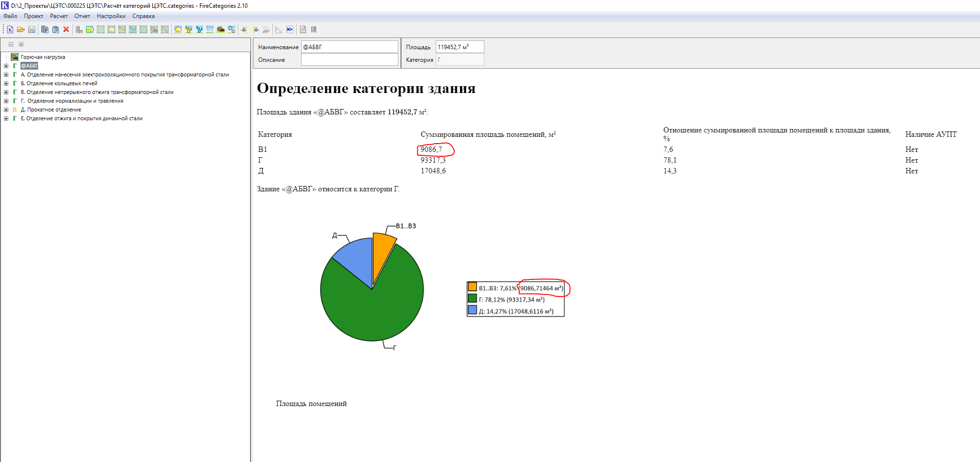980x462 pixels.
Task: Save the project using the diskette icon
Action: point(32,30)
